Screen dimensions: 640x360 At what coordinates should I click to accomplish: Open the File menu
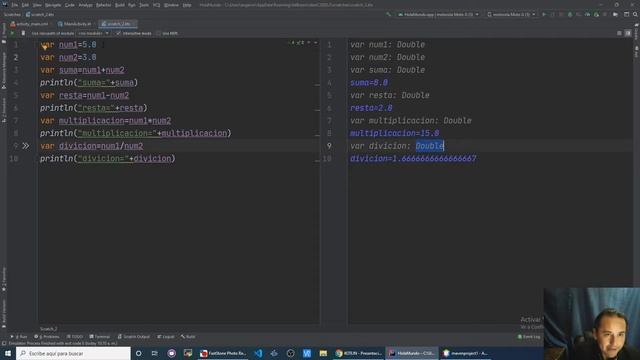(x=15, y=5)
